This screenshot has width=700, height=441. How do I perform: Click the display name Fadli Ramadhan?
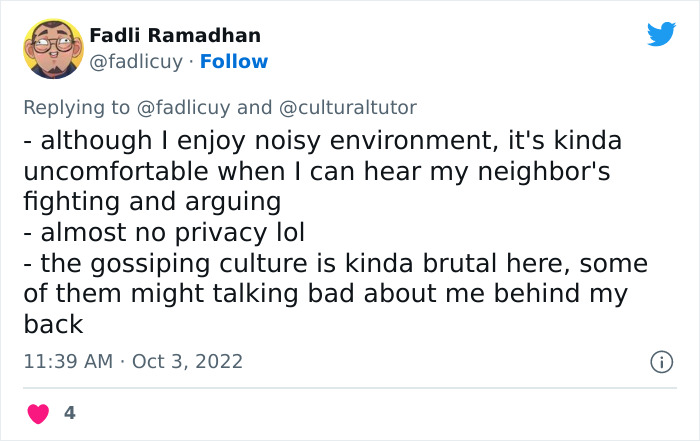(175, 35)
